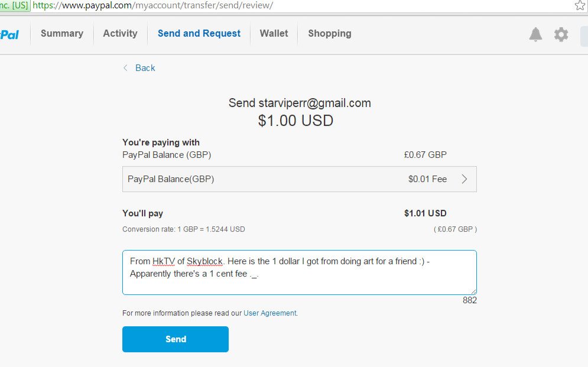Image resolution: width=588 pixels, height=367 pixels.
Task: Click inside the payment note text box
Action: (299, 272)
